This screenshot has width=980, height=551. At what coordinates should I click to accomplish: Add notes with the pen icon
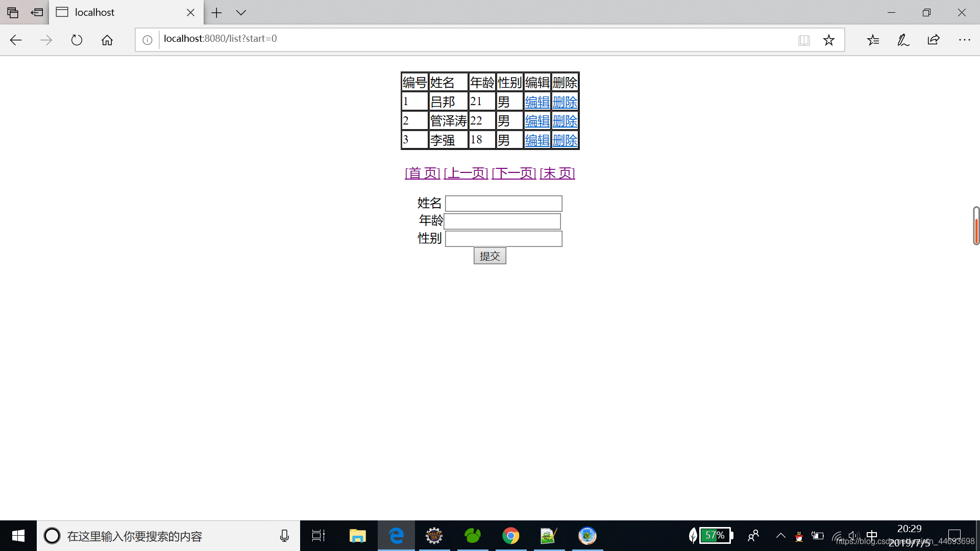[903, 40]
